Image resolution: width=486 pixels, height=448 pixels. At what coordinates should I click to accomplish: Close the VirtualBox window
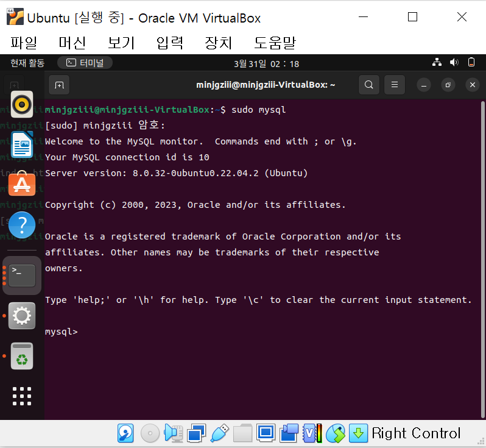tap(462, 16)
